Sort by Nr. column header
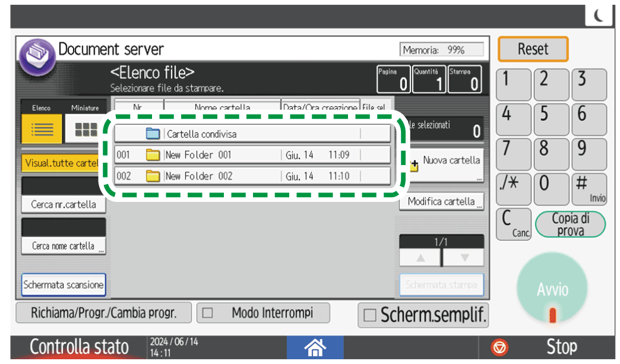Image resolution: width=620 pixels, height=364 pixels. 139,105
